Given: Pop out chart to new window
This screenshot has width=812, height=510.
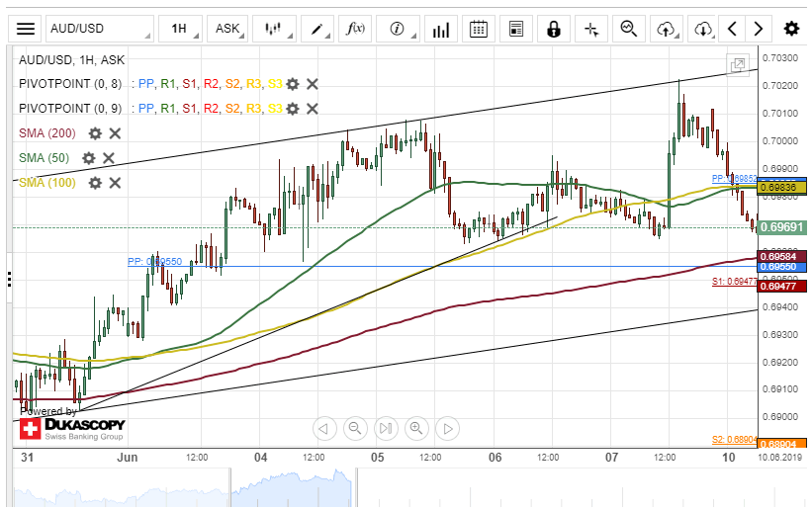Looking at the screenshot, I should click(x=738, y=66).
